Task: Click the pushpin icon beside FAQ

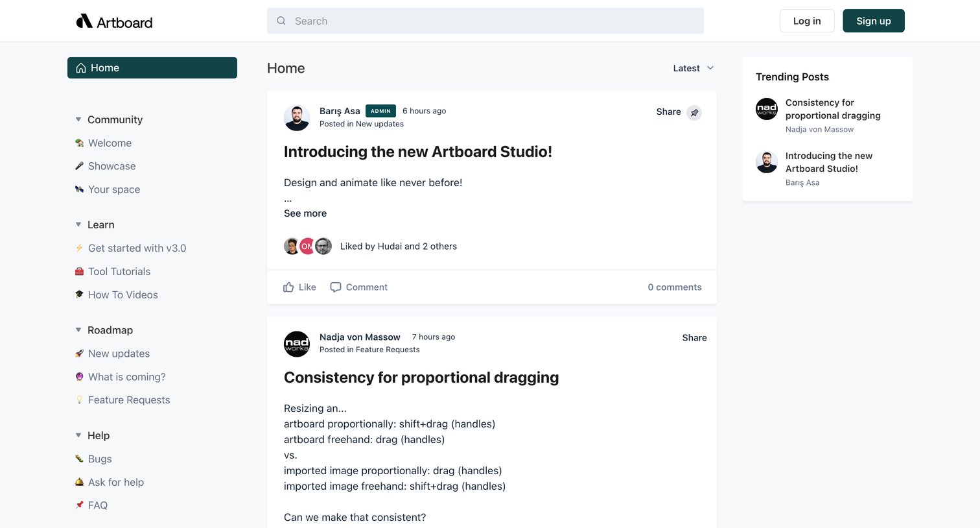Action: tap(79, 505)
